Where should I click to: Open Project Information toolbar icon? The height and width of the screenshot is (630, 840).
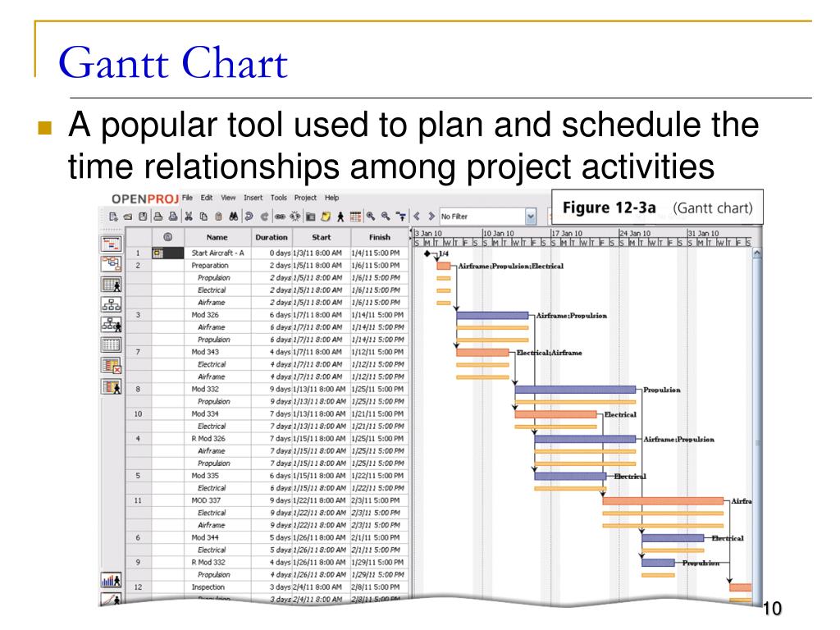click(310, 217)
